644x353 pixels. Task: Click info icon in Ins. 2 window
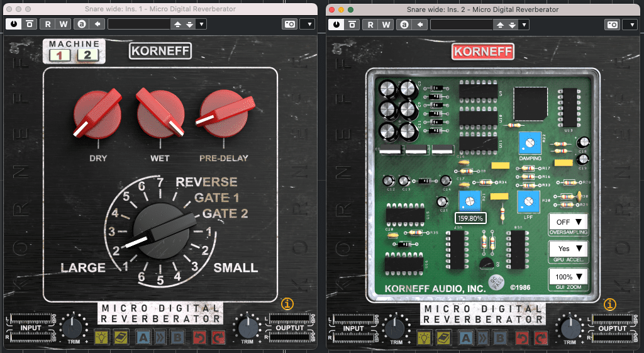[610, 305]
